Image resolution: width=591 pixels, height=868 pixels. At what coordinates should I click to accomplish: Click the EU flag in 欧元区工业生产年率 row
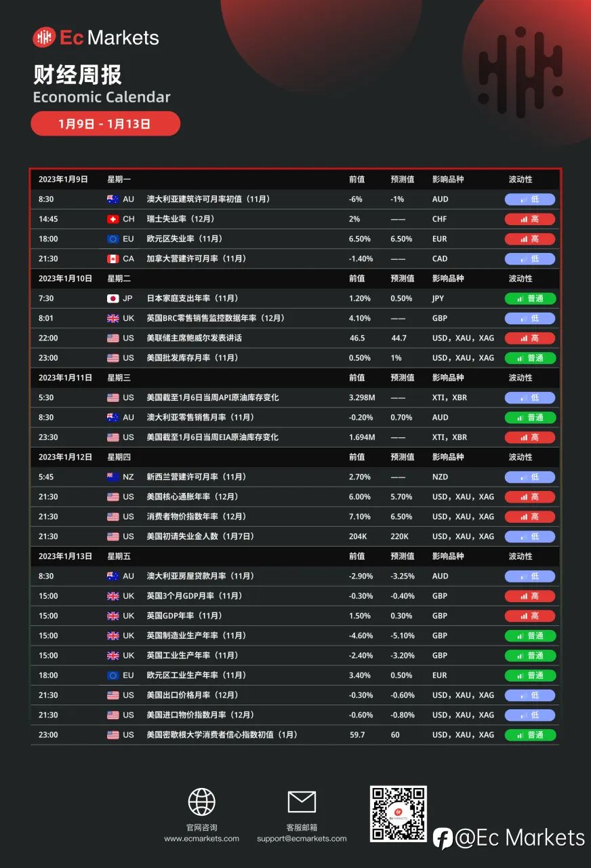pos(113,675)
